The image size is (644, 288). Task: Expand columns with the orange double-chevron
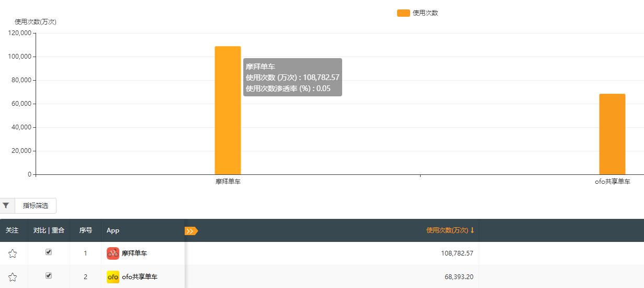tap(190, 231)
